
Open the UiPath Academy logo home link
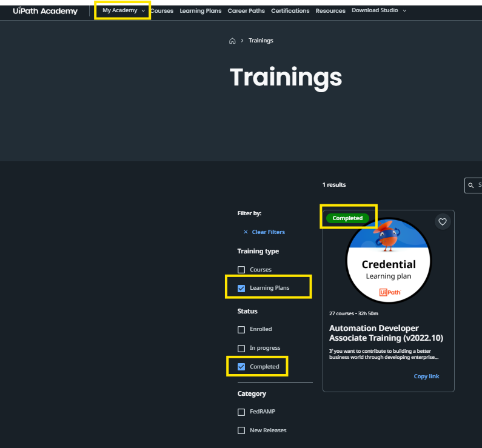[45, 11]
